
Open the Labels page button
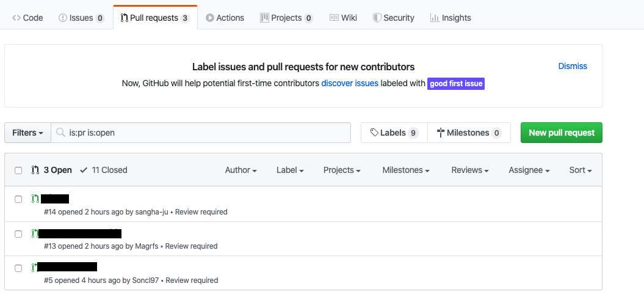pyautogui.click(x=394, y=133)
